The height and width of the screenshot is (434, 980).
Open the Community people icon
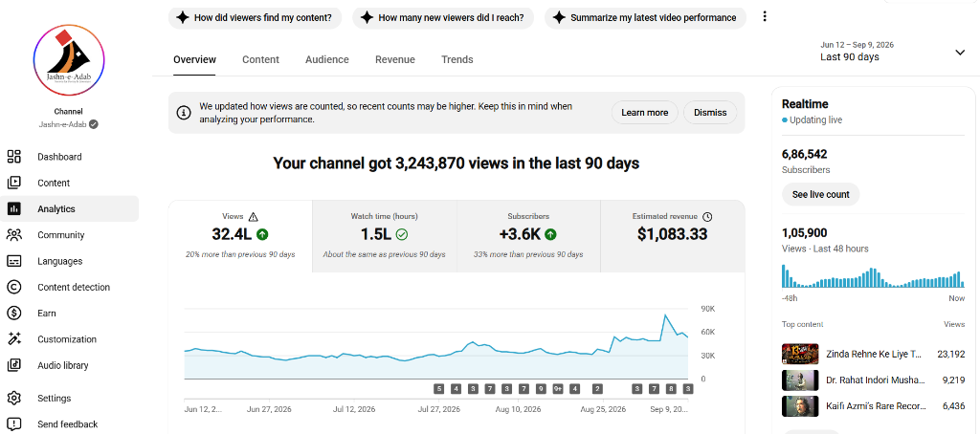point(13,235)
